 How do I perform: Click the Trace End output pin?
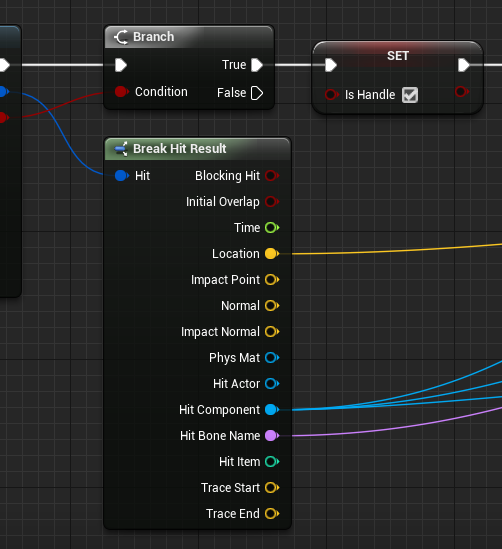click(272, 514)
